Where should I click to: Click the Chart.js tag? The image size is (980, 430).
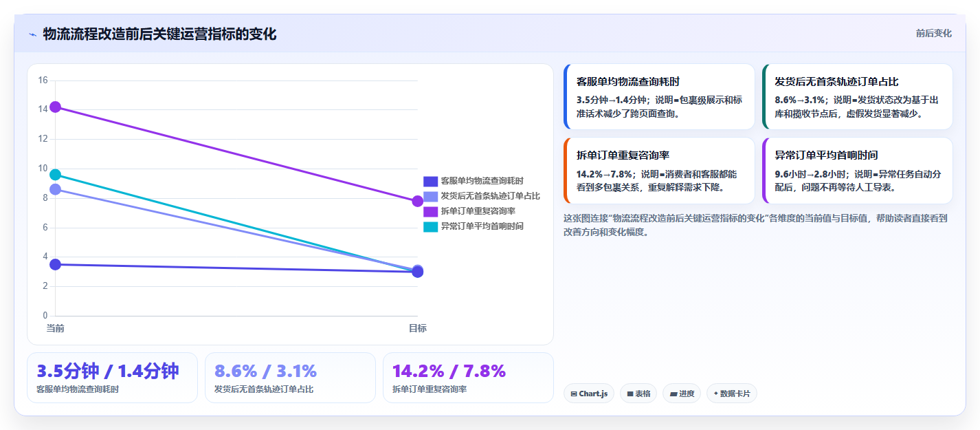[589, 394]
